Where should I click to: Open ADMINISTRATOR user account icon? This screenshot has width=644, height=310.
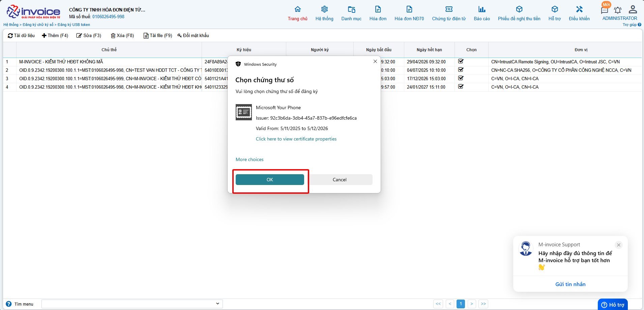coord(633,9)
